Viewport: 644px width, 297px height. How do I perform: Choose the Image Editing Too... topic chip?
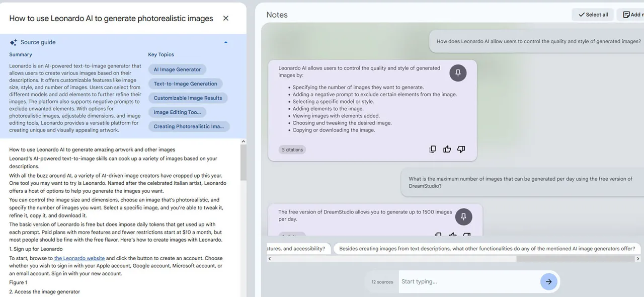[177, 112]
